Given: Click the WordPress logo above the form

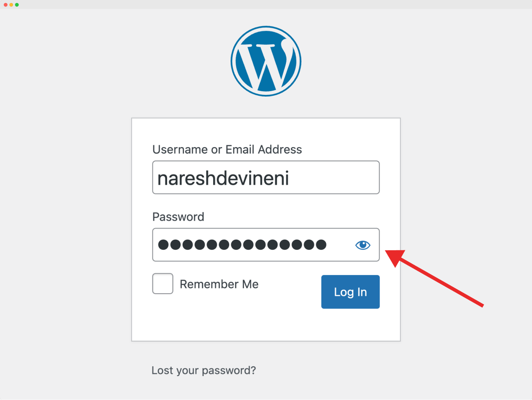Looking at the screenshot, I should tap(266, 60).
